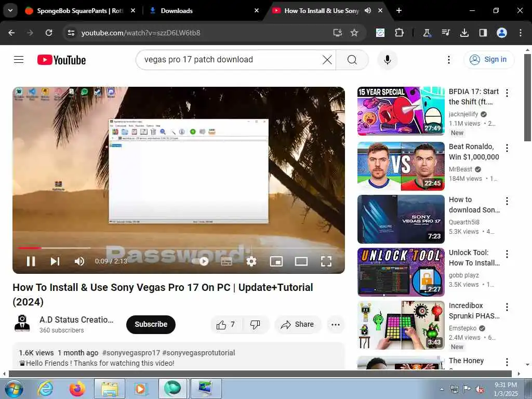Open Chrome profile avatar
Screen dimensions: 532x399
pos(502,33)
